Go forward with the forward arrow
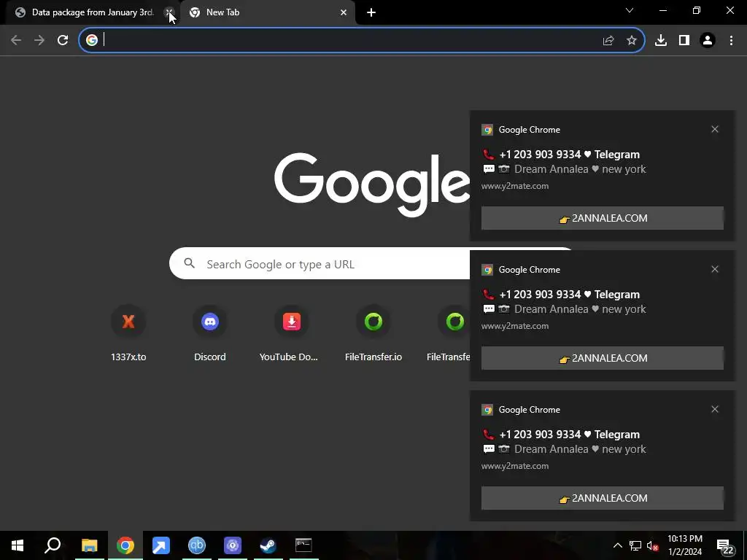Viewport: 747px width, 560px height. coord(39,41)
